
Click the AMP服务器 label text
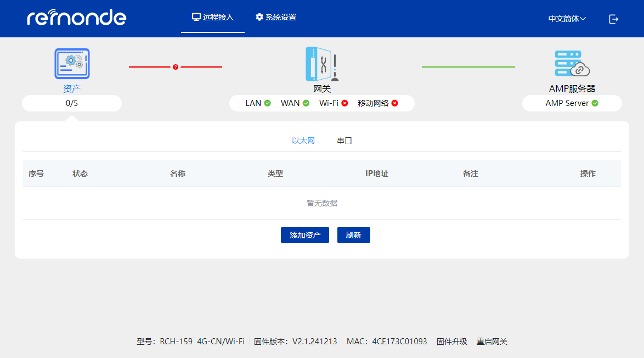click(572, 89)
